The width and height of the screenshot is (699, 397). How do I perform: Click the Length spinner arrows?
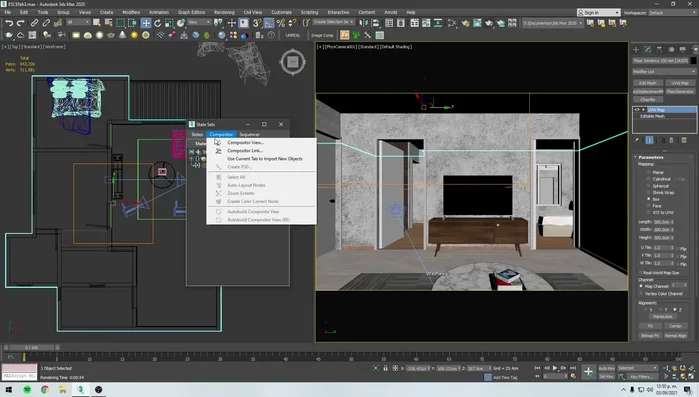[x=672, y=222]
